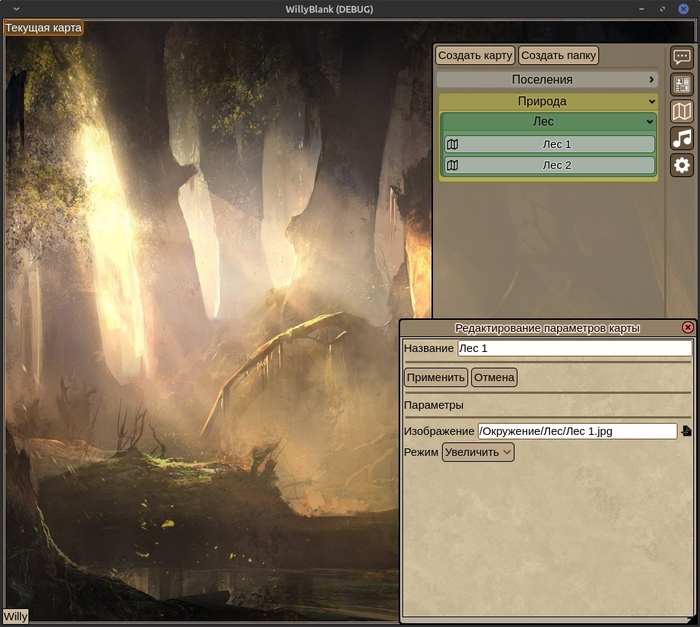Open settings via the gear icon
Image resolution: width=700 pixels, height=627 pixels.
click(x=682, y=165)
